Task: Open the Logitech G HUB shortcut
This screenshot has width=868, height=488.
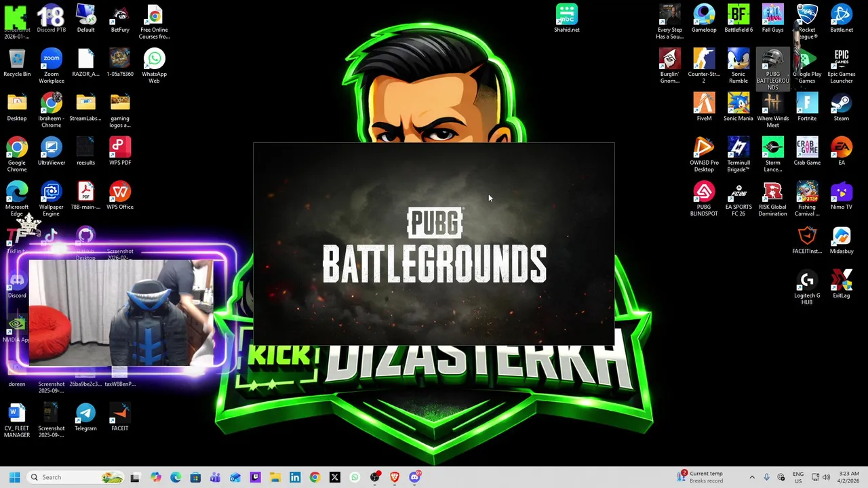Action: [807, 287]
